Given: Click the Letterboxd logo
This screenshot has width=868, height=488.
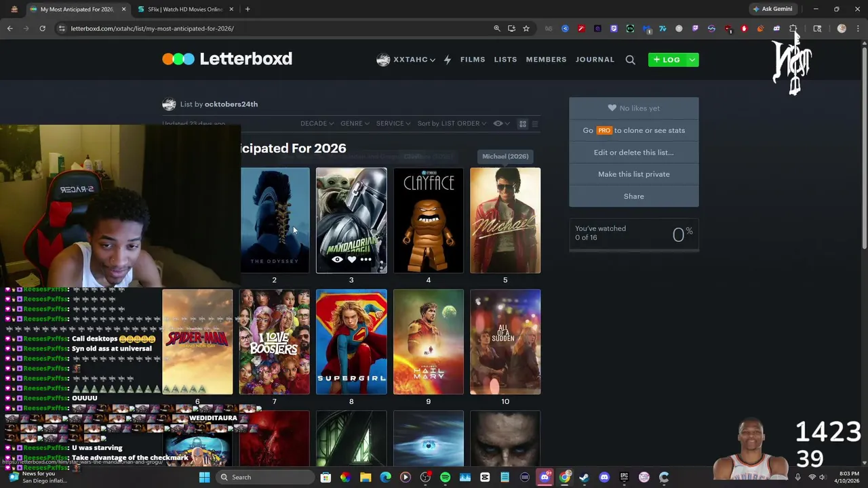Looking at the screenshot, I should 227,59.
